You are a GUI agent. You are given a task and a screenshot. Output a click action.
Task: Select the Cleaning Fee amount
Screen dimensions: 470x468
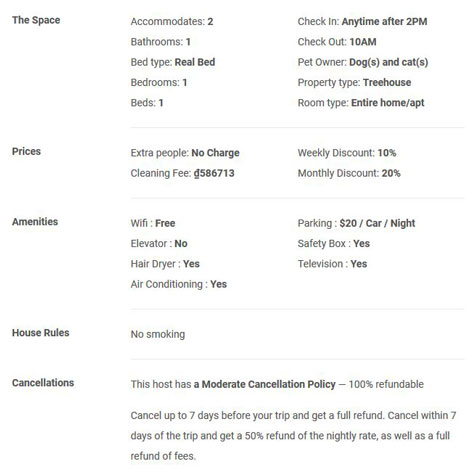[214, 173]
